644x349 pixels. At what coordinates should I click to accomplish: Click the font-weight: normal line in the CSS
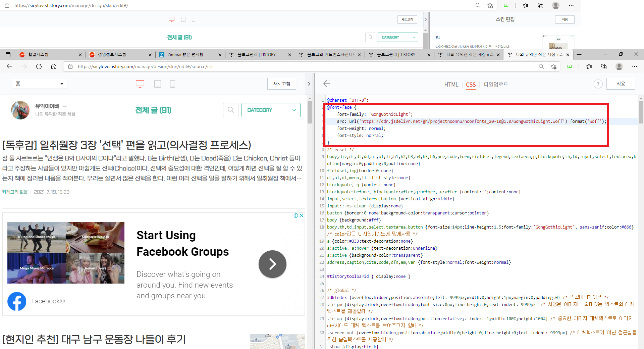tap(361, 129)
